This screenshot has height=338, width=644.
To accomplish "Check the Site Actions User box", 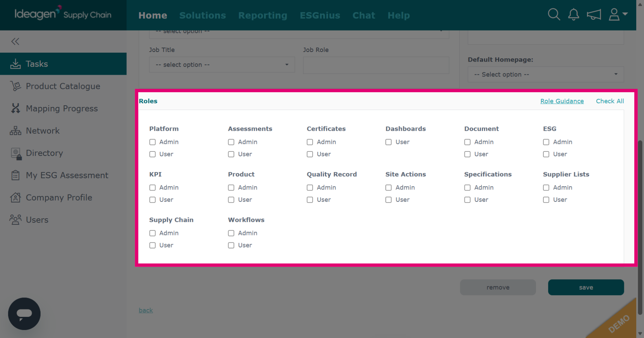I will (x=388, y=200).
